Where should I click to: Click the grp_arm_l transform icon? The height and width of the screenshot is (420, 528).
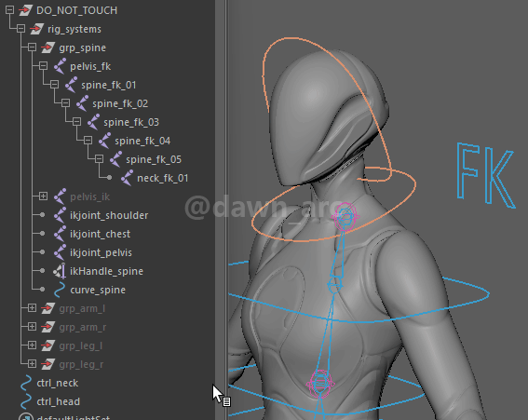pyautogui.click(x=47, y=308)
